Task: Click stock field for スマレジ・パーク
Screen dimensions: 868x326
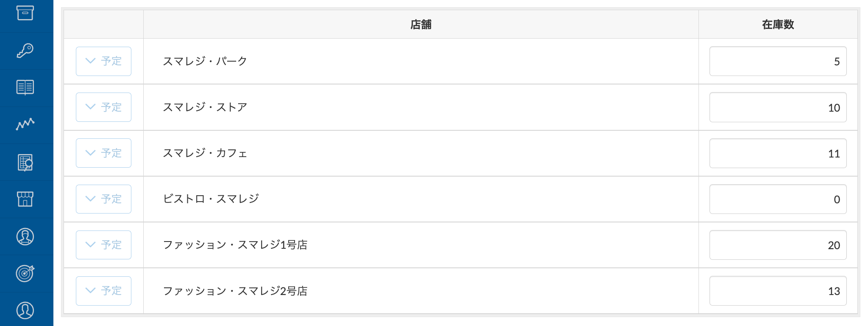Action: (x=778, y=61)
